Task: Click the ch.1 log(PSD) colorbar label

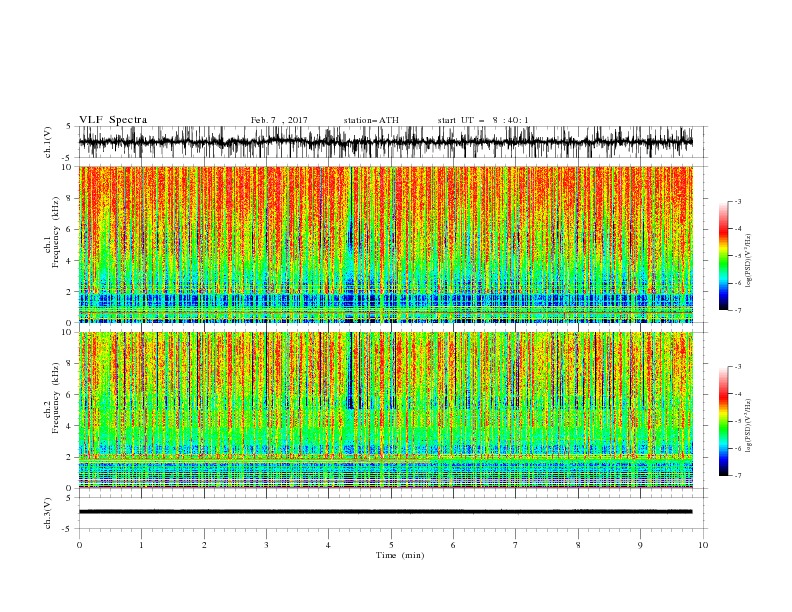Action: pyautogui.click(x=748, y=261)
